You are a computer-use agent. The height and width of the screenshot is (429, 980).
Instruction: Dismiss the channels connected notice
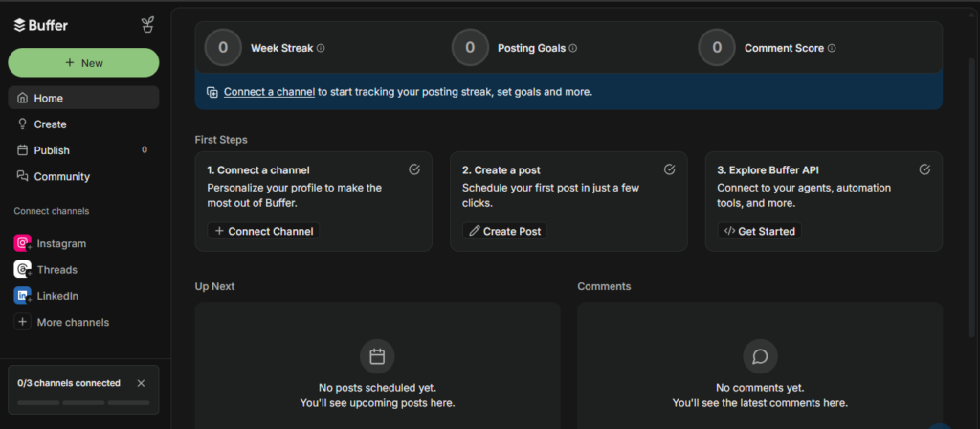(x=142, y=383)
